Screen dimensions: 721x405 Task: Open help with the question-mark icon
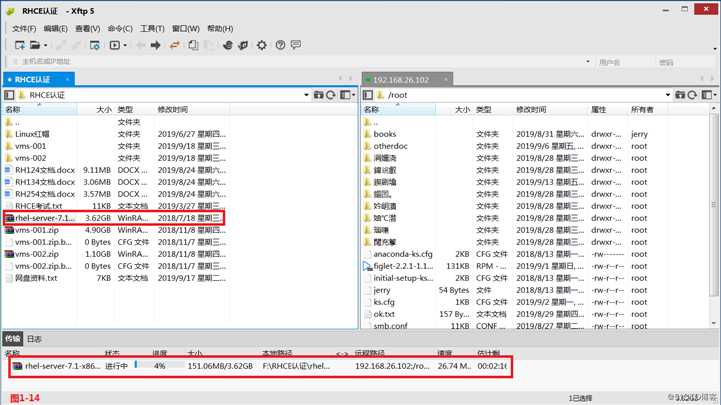pos(280,45)
